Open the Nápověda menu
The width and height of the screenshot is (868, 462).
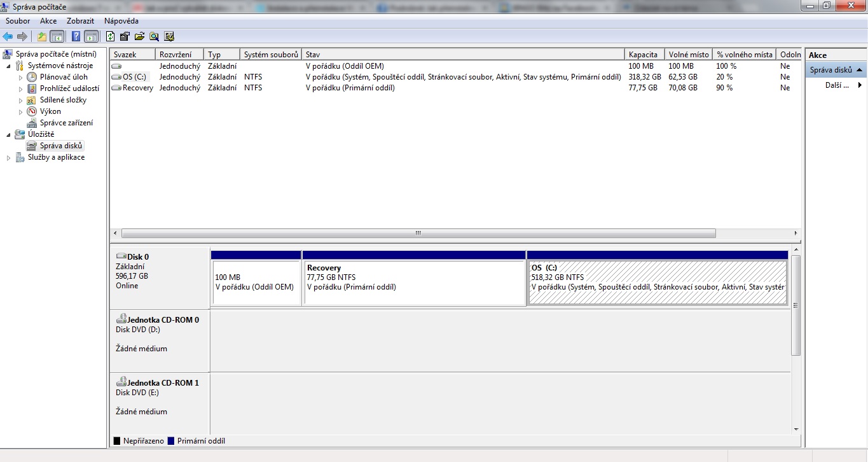coord(121,21)
